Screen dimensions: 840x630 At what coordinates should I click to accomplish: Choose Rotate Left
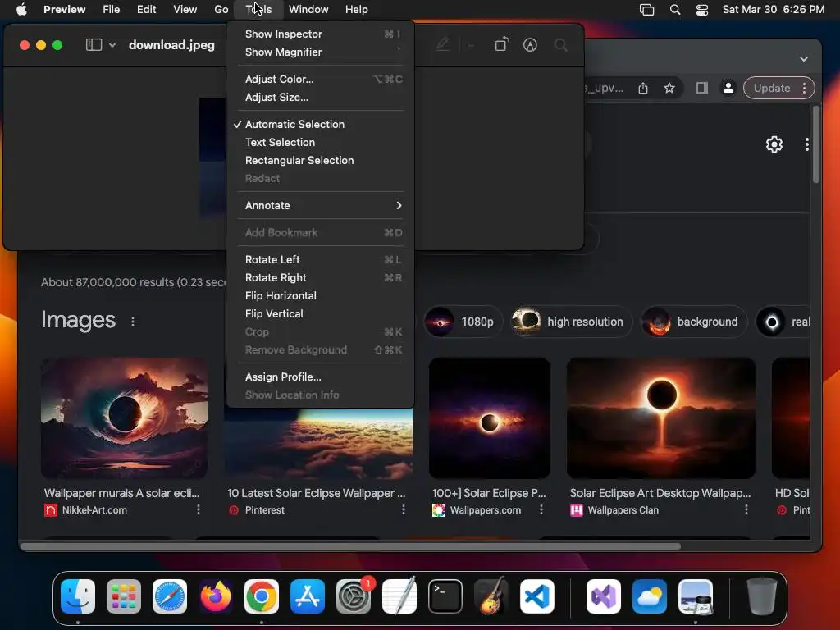pyautogui.click(x=321, y=259)
